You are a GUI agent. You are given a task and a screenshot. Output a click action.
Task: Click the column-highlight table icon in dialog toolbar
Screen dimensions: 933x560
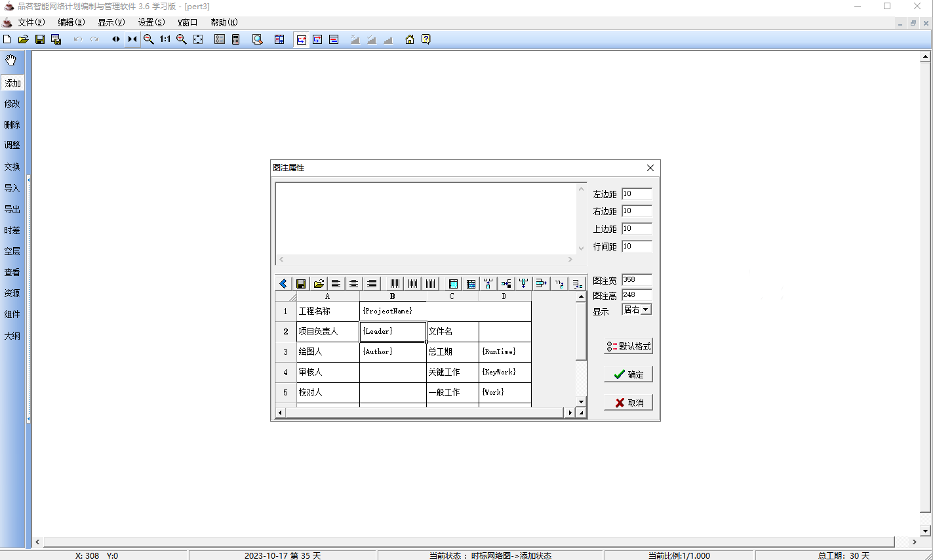(x=453, y=283)
